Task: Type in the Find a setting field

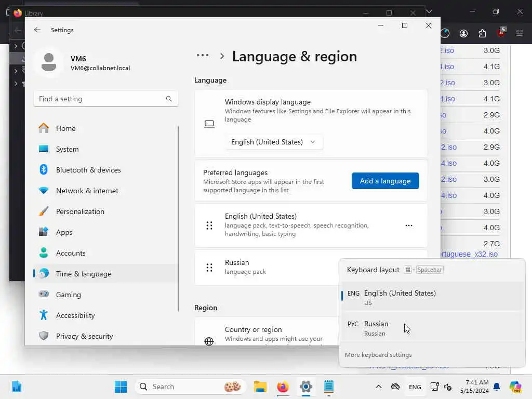Action: click(x=106, y=99)
